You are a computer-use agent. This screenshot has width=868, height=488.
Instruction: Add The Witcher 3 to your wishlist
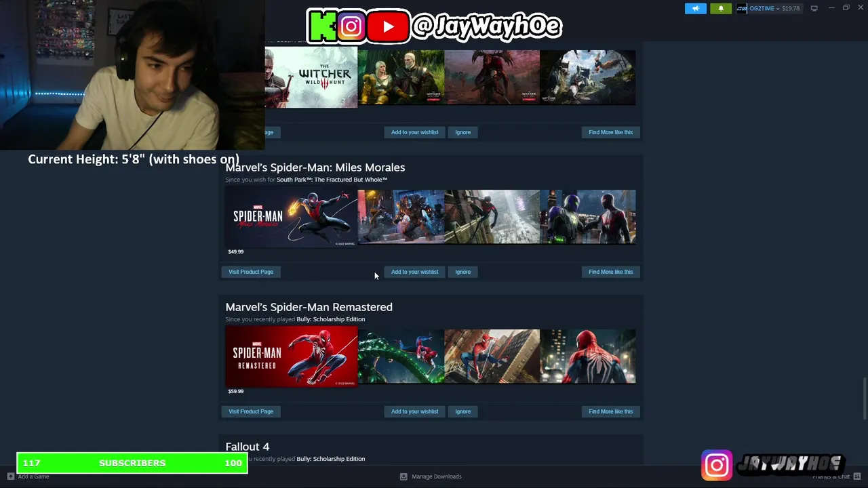[414, 132]
